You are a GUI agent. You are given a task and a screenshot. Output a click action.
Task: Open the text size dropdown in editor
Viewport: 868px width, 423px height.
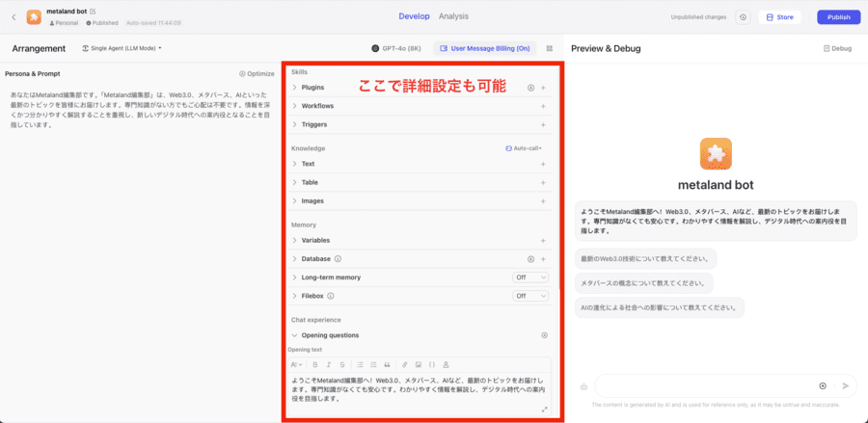(296, 364)
